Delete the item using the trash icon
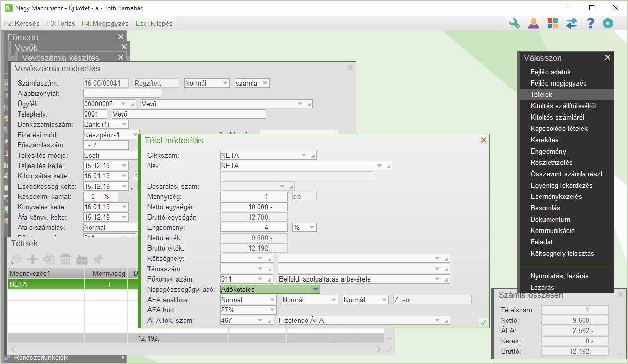Screen dimensions: 628x364 pyautogui.click(x=65, y=259)
